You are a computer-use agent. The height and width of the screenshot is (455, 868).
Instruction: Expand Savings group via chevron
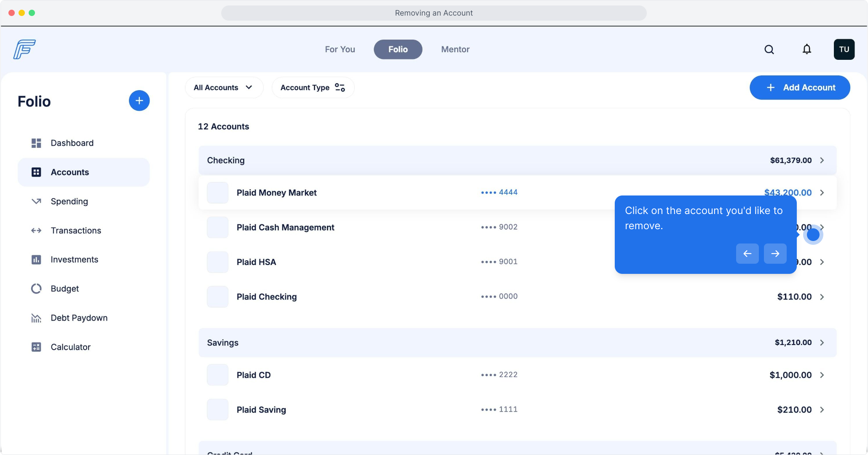click(822, 343)
